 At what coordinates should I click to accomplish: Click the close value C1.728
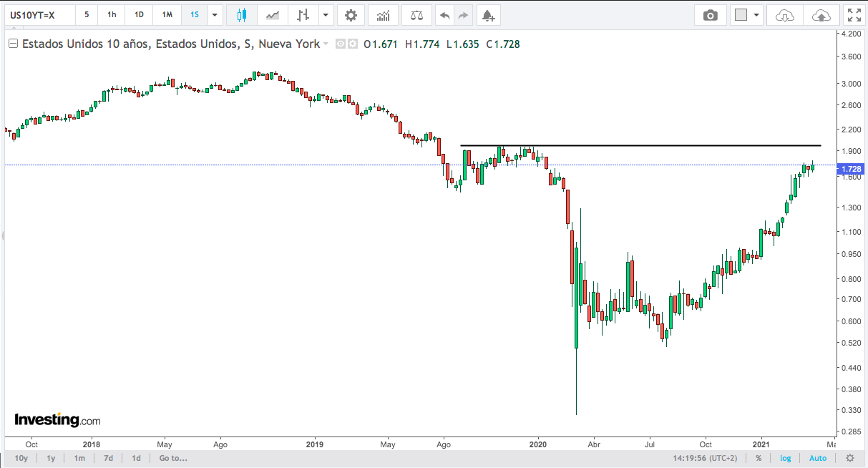pos(503,44)
